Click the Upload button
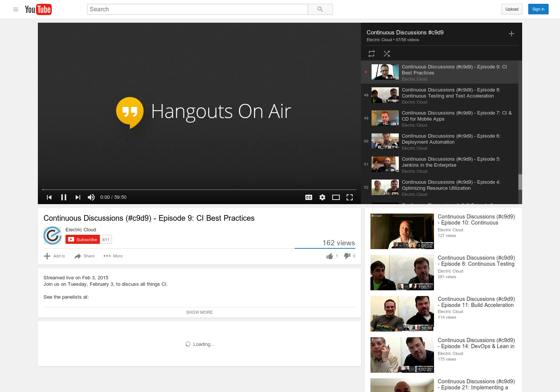This screenshot has height=392, width=560. click(512, 9)
